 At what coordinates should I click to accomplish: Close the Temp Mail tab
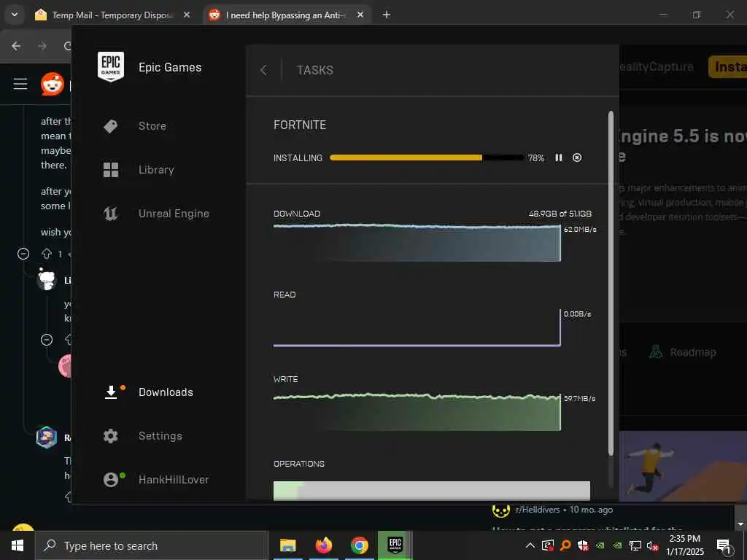click(187, 15)
